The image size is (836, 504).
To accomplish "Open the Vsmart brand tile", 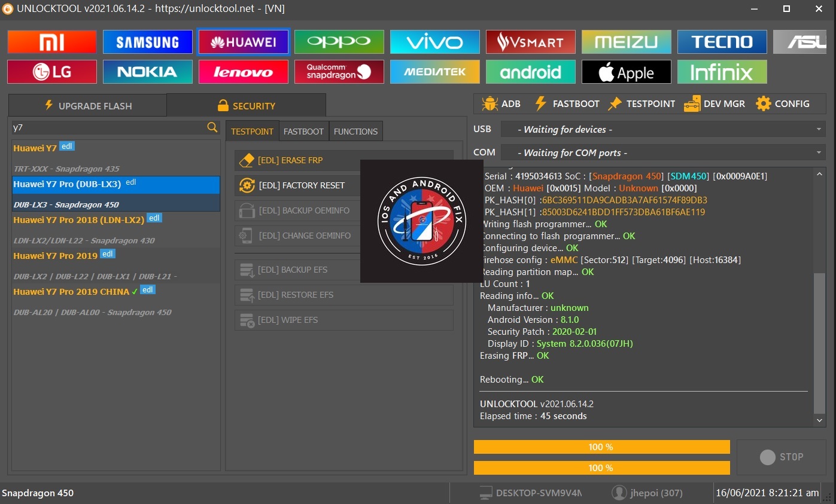I will (531, 42).
